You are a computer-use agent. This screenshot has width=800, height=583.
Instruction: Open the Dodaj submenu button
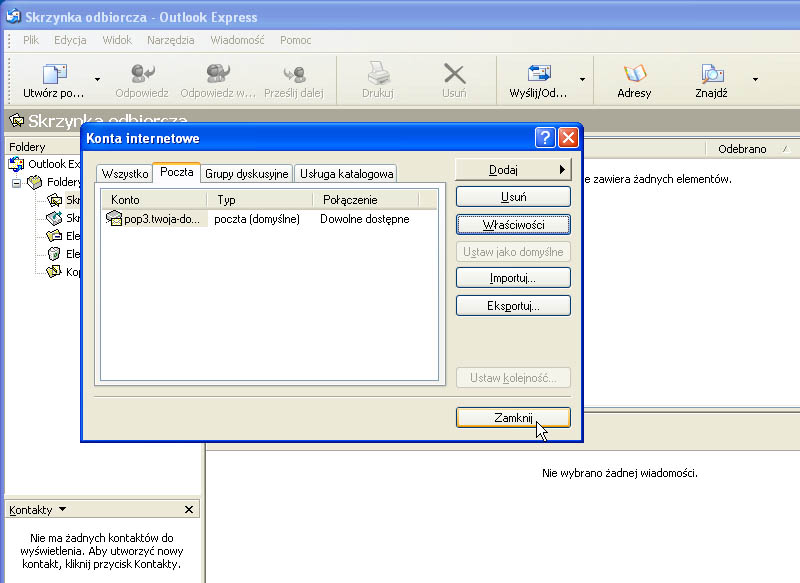pos(513,170)
